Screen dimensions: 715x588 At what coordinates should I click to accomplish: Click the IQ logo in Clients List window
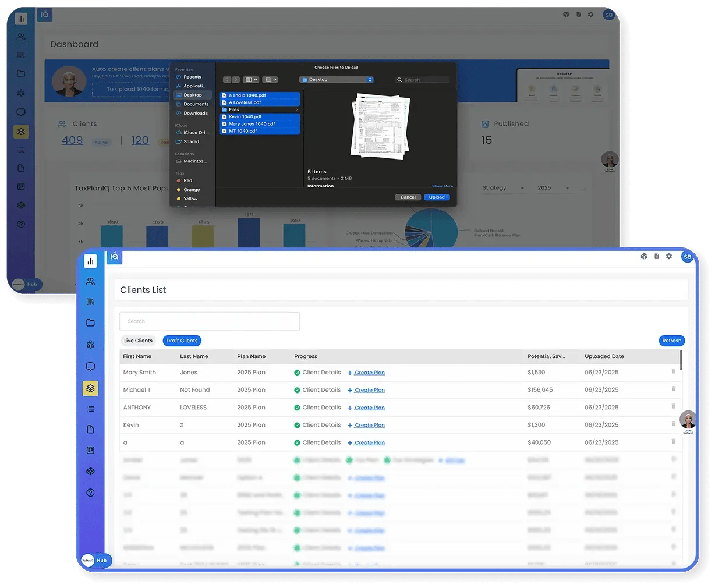tap(115, 256)
